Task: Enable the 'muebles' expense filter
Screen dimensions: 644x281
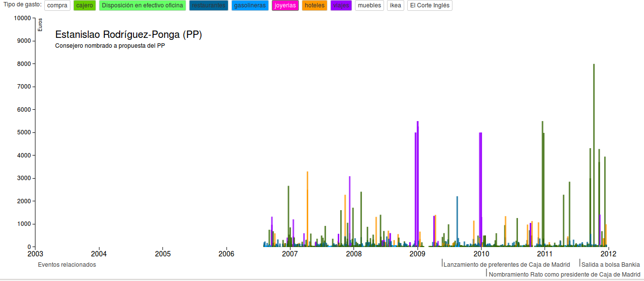Action: (x=369, y=5)
